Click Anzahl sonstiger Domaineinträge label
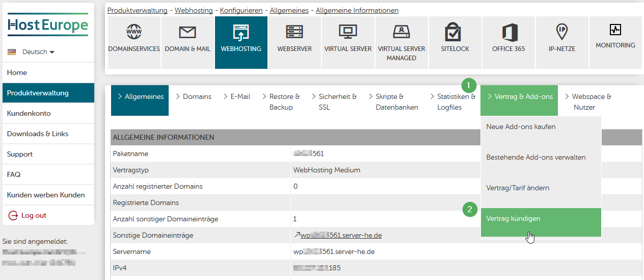644x280 pixels. pos(166,219)
